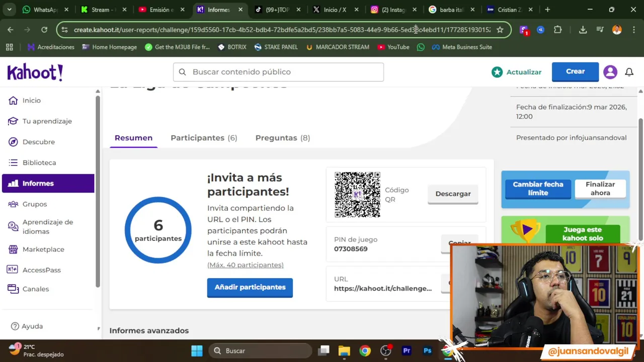Image resolution: width=644 pixels, height=362 pixels.
Task: Open a new browser tab with plus button
Action: [x=547, y=10]
